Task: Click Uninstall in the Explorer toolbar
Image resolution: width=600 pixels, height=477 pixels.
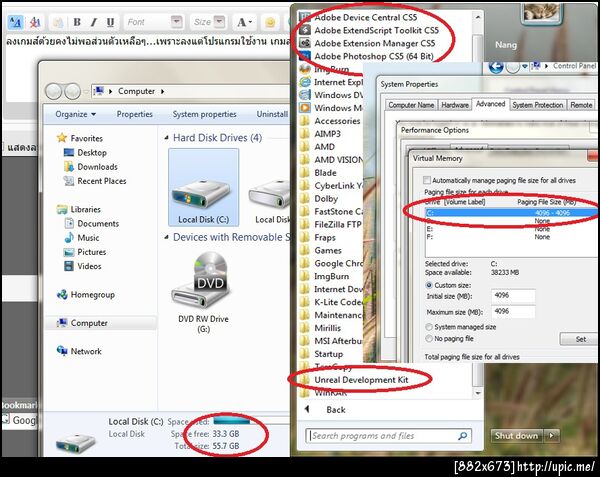Action: click(x=272, y=114)
